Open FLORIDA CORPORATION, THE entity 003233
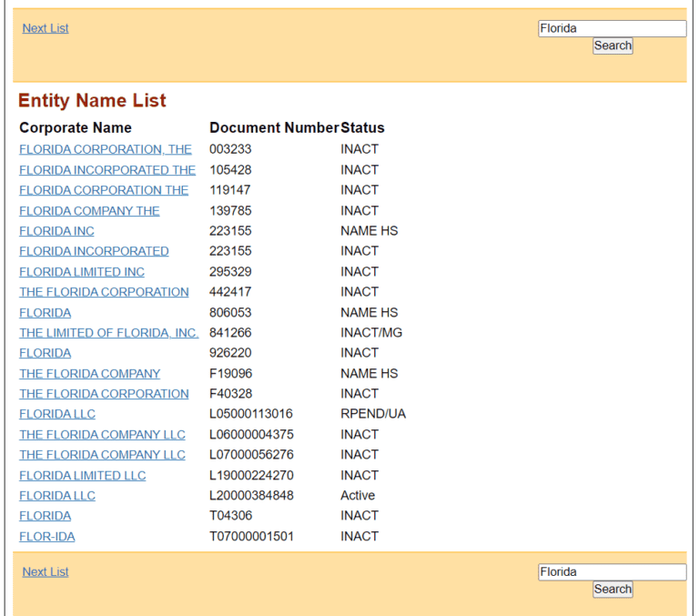699x616 pixels. [x=106, y=149]
